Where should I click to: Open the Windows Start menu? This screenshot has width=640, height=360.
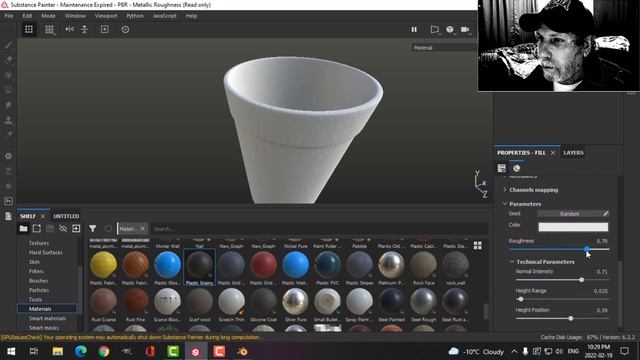pyautogui.click(x=11, y=351)
